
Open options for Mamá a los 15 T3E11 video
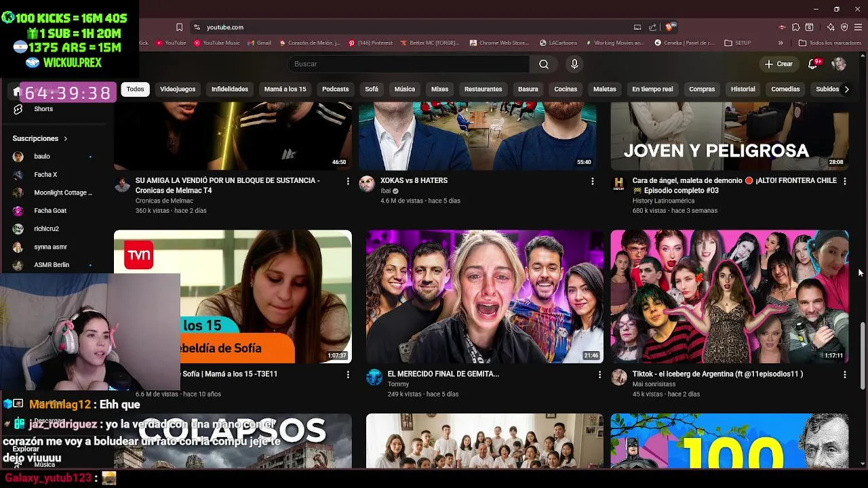tap(348, 375)
